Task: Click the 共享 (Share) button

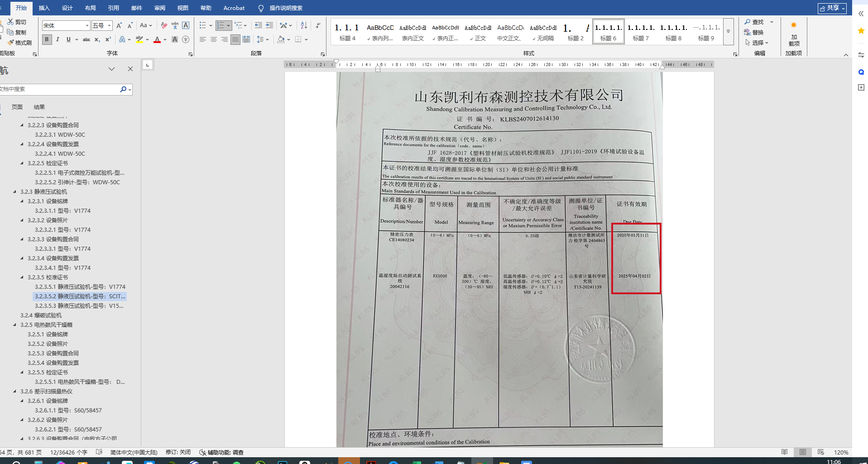Action: pos(832,8)
